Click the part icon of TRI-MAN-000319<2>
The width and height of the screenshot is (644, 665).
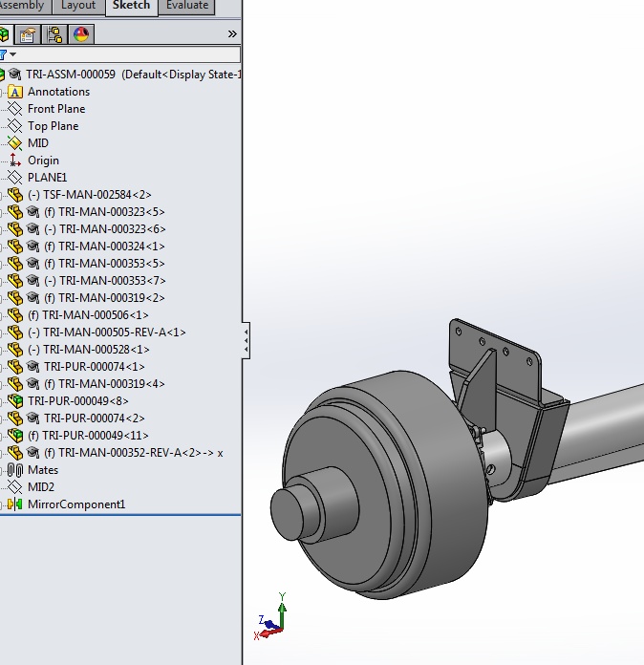15,298
